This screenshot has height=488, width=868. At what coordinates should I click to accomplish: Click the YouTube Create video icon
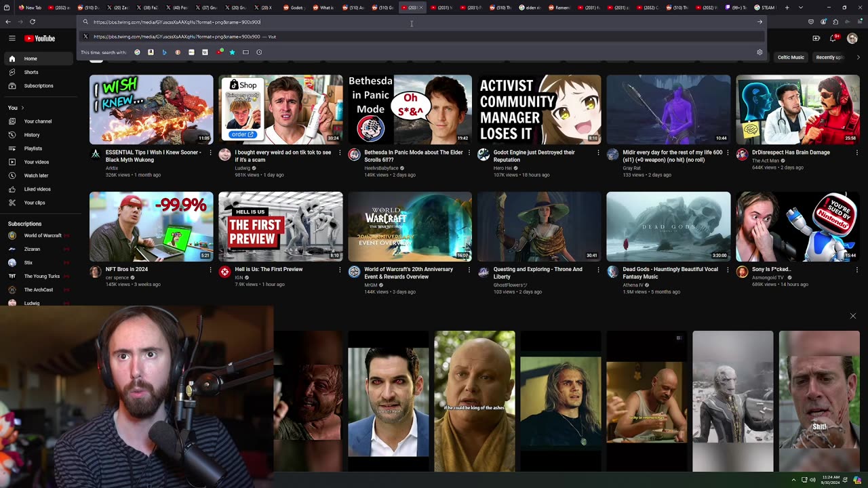[816, 38]
